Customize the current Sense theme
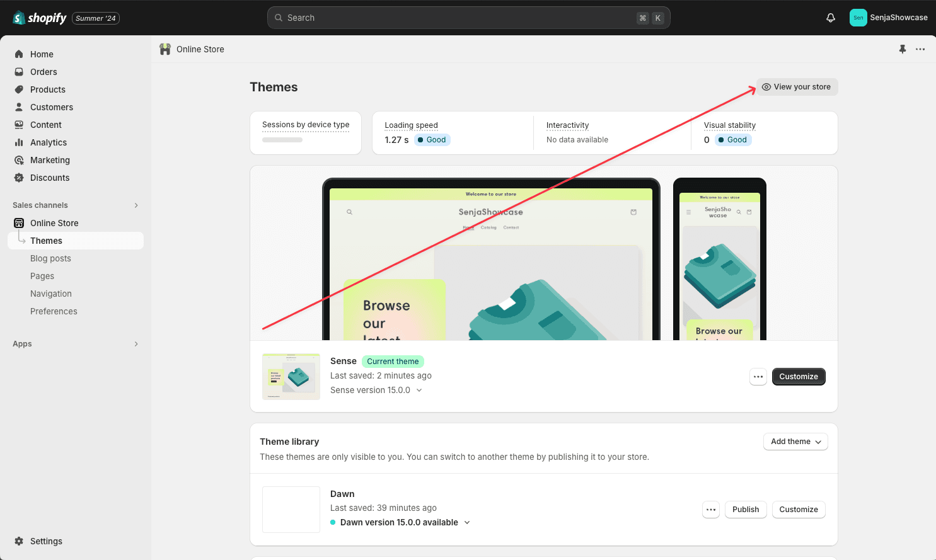This screenshot has height=560, width=936. pos(799,377)
